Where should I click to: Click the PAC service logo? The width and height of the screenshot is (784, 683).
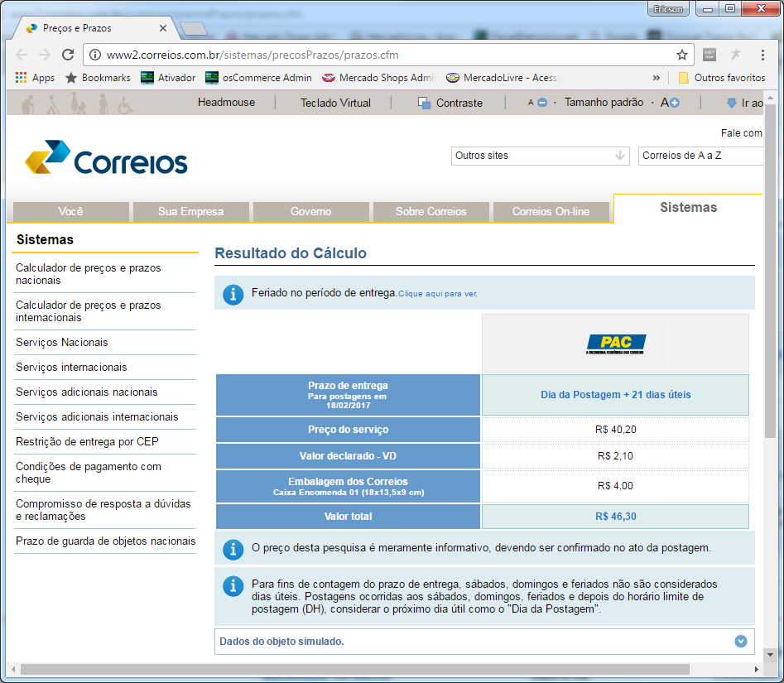pyautogui.click(x=615, y=344)
